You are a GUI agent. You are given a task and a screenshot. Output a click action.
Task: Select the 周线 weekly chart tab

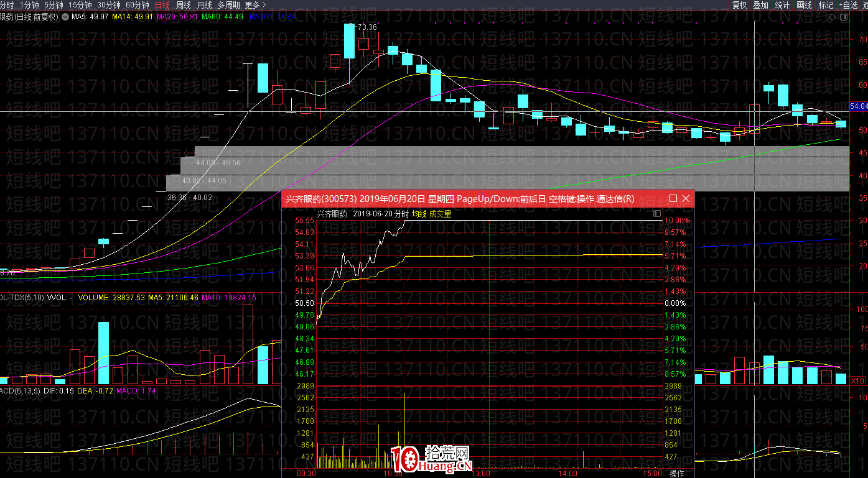(x=184, y=4)
